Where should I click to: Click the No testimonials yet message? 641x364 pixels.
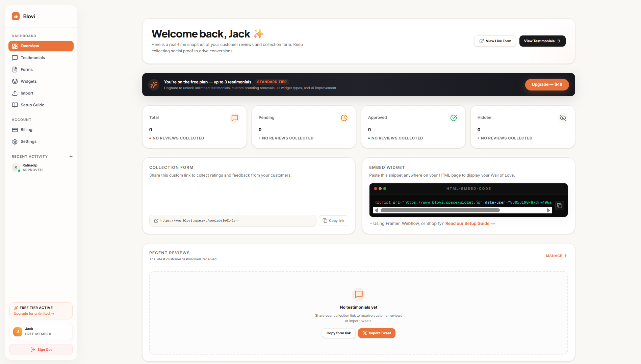359,307
